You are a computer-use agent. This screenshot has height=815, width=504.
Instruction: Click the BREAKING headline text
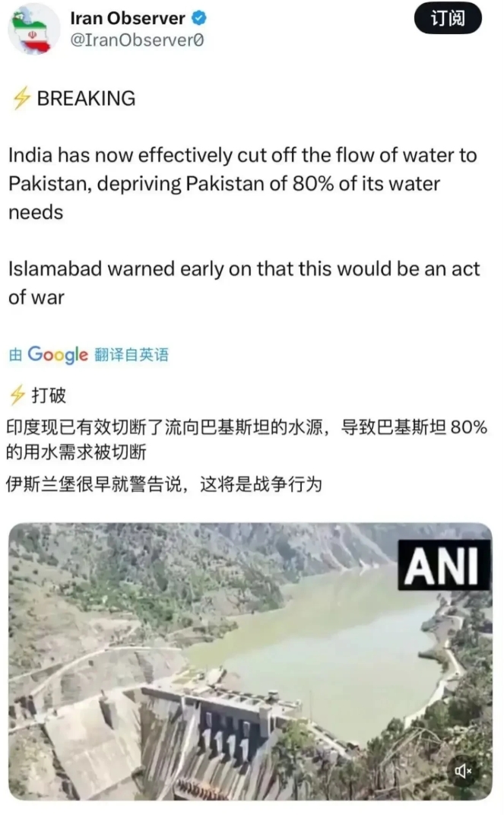click(x=86, y=98)
